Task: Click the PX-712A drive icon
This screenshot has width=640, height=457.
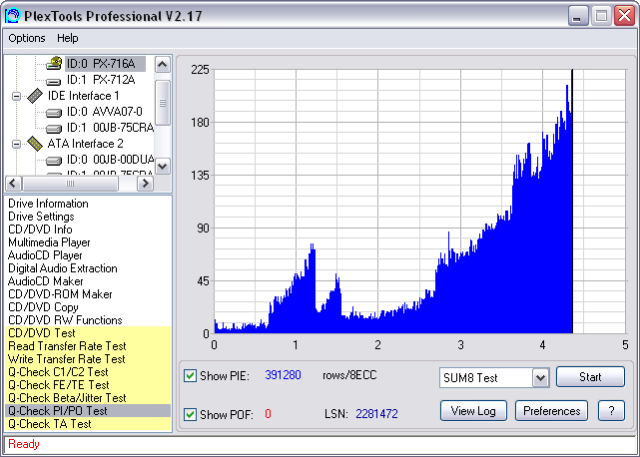Action: coord(54,80)
